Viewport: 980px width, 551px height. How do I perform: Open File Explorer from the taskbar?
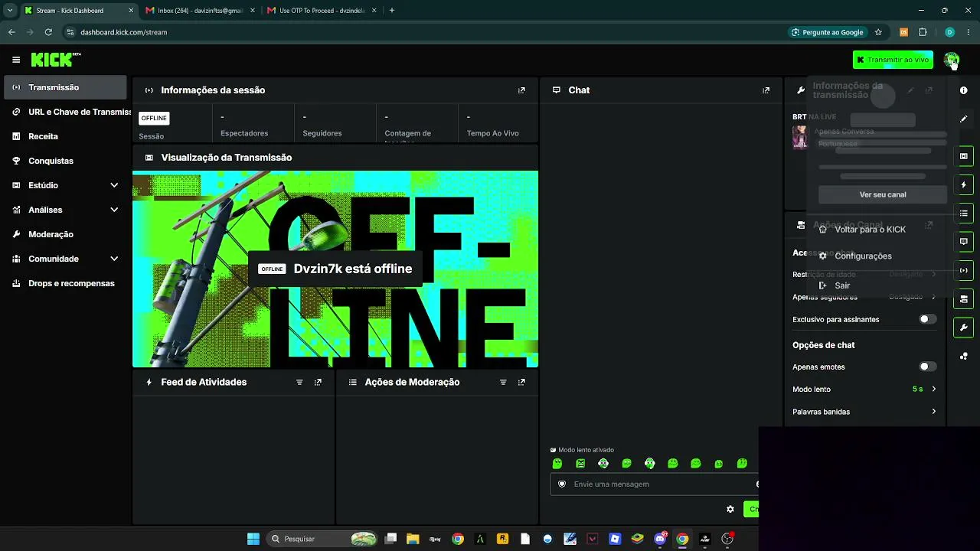coord(413,539)
